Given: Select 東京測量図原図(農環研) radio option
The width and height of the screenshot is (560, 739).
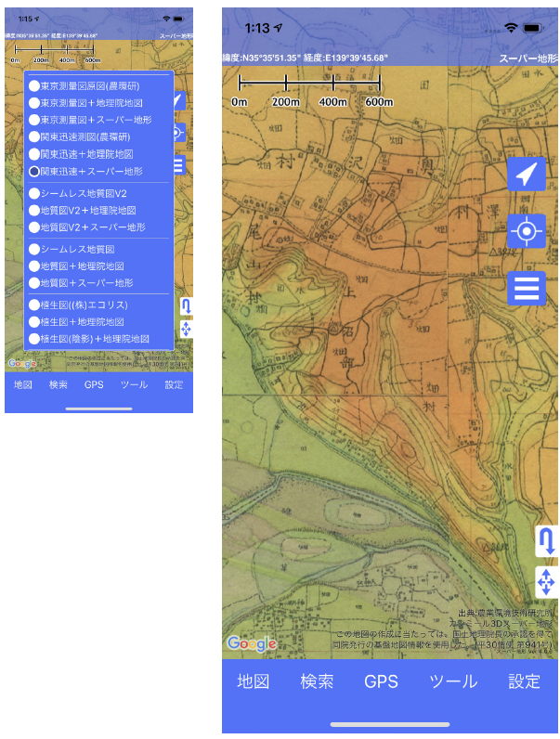Looking at the screenshot, I should 34,85.
